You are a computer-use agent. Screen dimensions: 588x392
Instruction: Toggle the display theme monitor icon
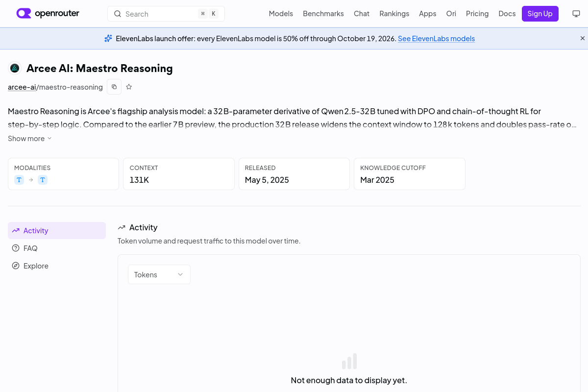tap(576, 14)
